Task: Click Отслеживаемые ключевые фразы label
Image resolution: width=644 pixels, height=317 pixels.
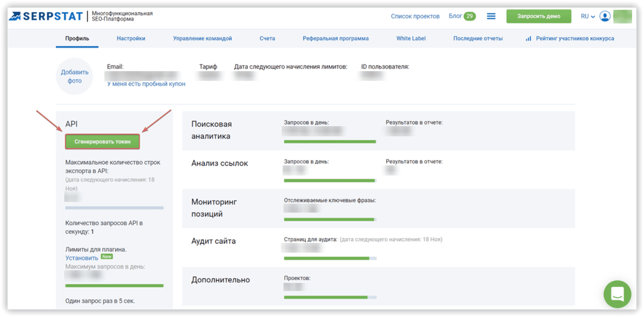Action: click(330, 200)
